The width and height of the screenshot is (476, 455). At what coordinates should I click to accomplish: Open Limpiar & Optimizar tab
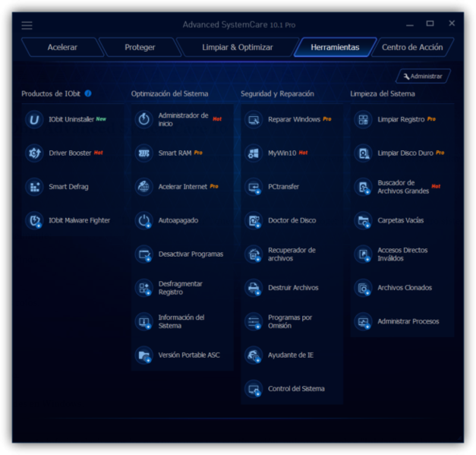(x=238, y=47)
